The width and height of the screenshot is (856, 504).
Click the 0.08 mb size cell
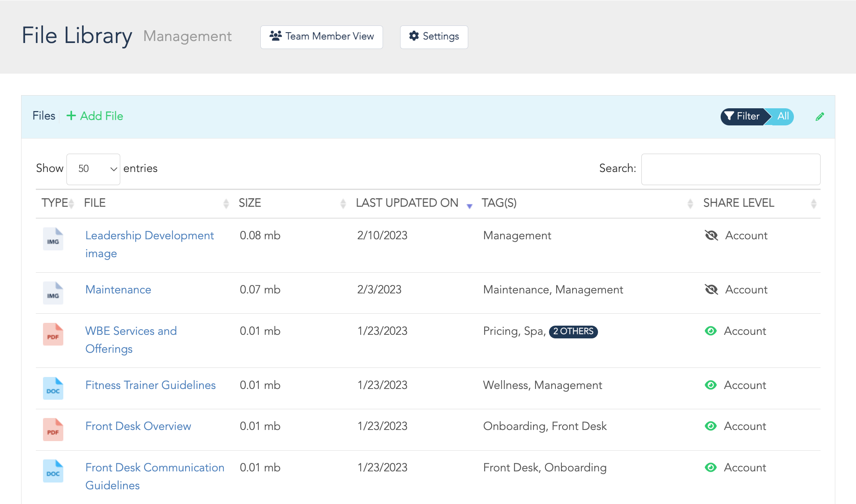click(260, 235)
